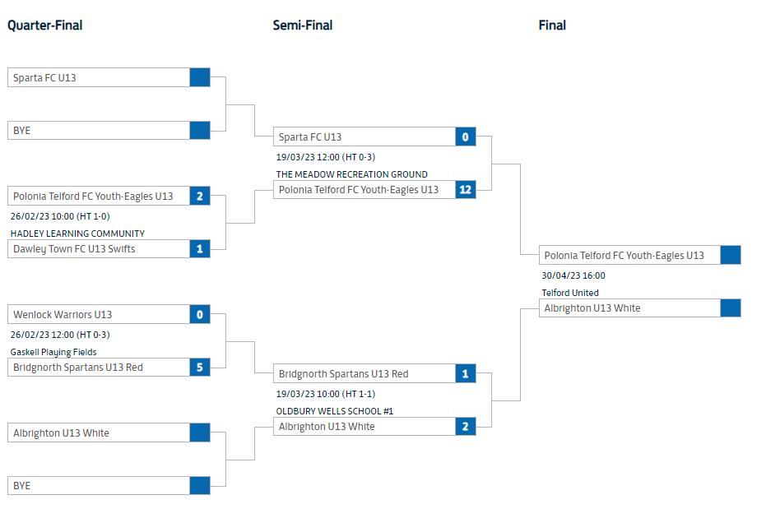766x532 pixels.
Task: Open Wenlock Warriors U13 team entry
Action: tap(63, 315)
